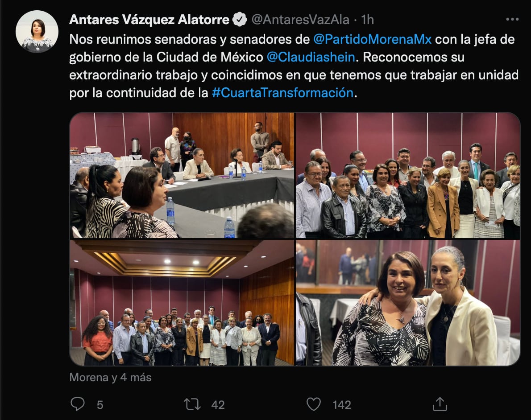This screenshot has width=531, height=420.
Task: Open the @AntaresVazAla handle
Action: point(300,20)
